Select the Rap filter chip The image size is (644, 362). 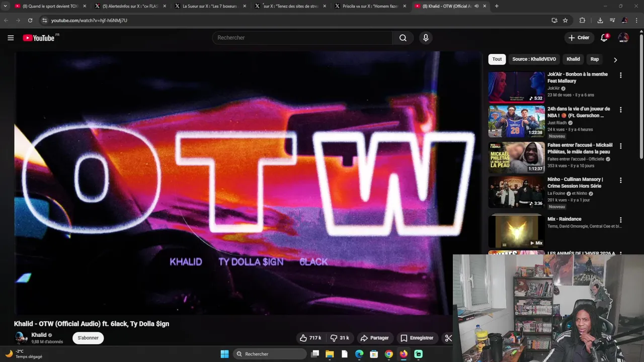click(x=595, y=59)
